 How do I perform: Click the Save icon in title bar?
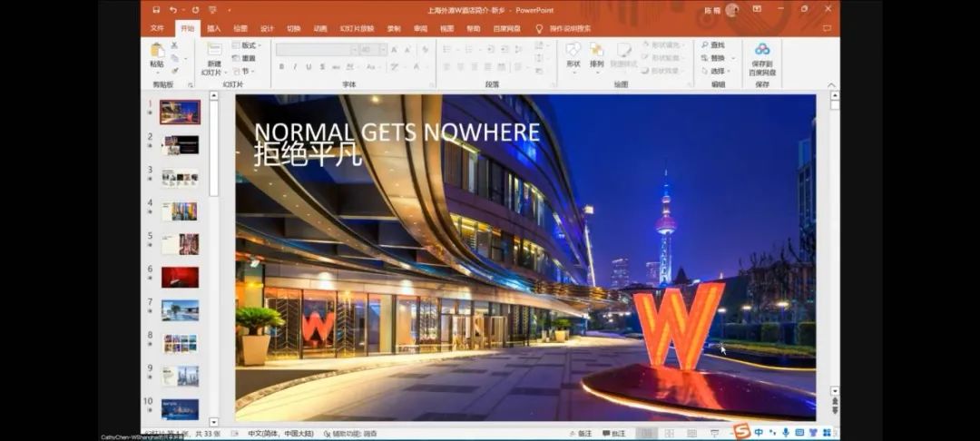(156, 9)
